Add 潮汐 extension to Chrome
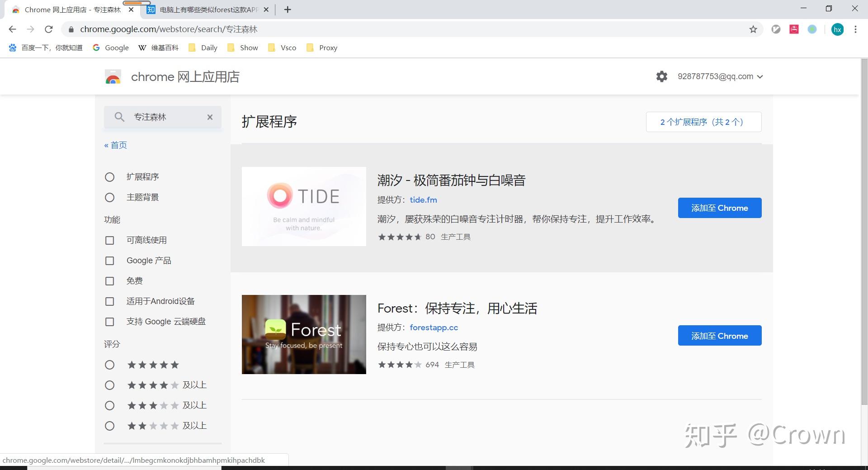 tap(720, 208)
